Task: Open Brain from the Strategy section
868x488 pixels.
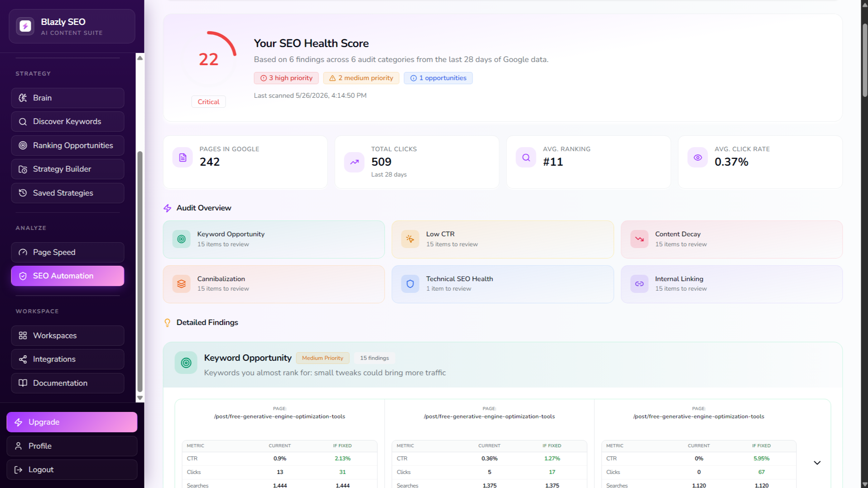Action: tap(68, 98)
